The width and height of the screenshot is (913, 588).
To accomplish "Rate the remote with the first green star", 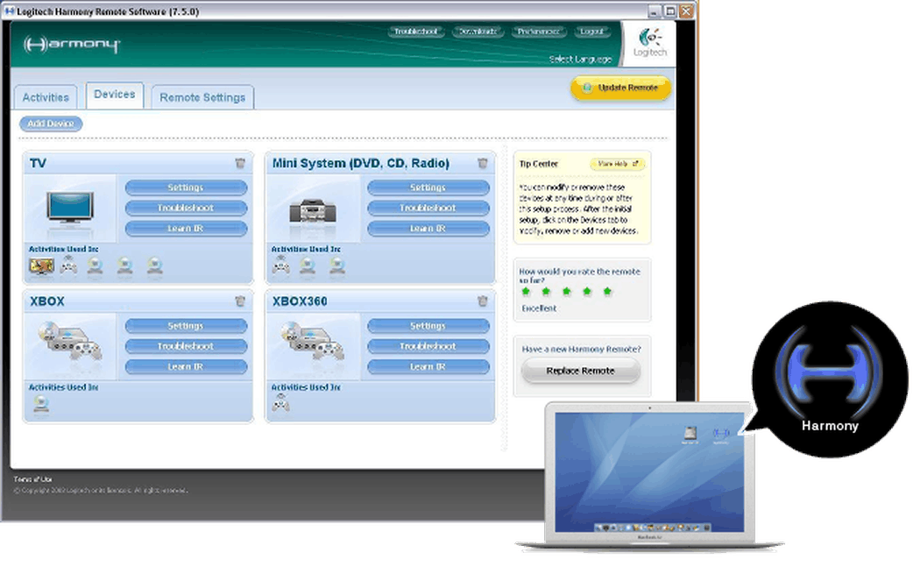I will click(526, 291).
